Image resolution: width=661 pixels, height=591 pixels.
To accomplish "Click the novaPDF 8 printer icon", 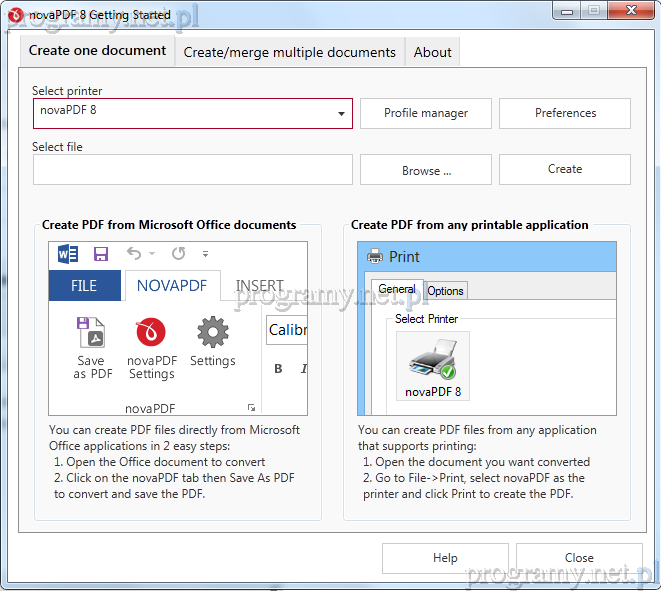I will 433,358.
